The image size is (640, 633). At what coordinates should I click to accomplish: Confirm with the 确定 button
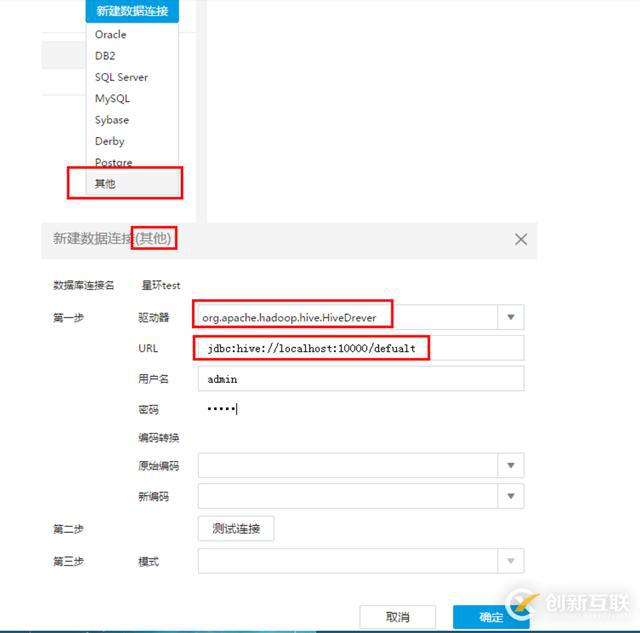point(491,617)
